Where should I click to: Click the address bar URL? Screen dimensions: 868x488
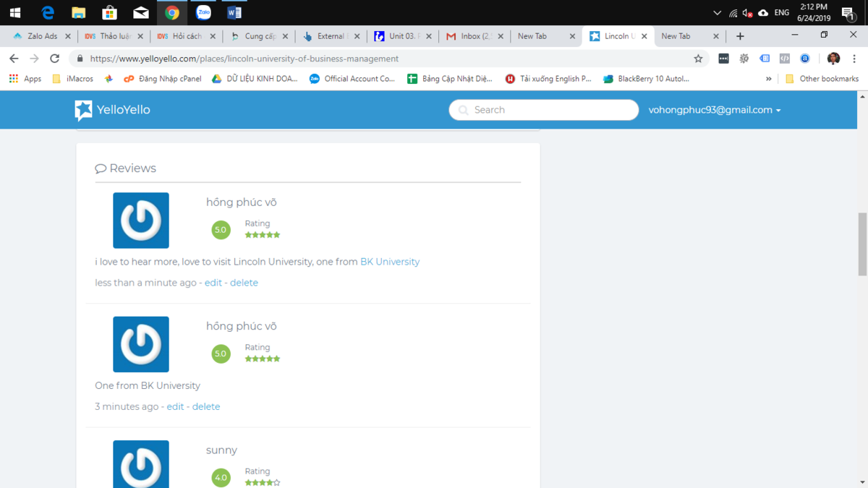click(x=244, y=59)
